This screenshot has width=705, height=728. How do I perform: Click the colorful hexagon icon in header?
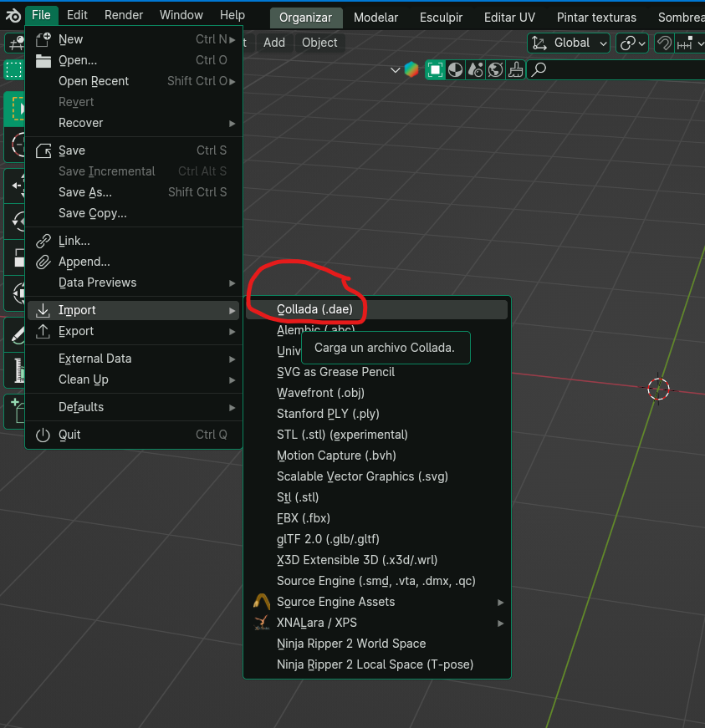pyautogui.click(x=411, y=69)
